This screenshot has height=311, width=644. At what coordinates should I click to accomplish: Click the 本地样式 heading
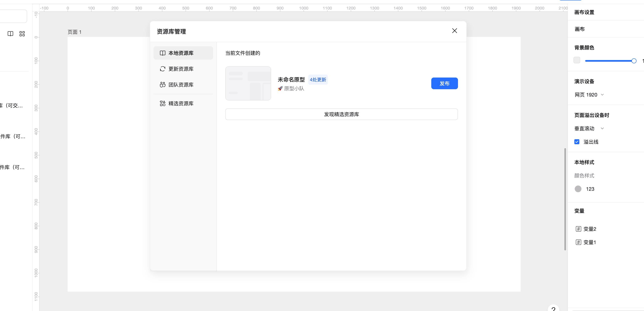coord(584,162)
